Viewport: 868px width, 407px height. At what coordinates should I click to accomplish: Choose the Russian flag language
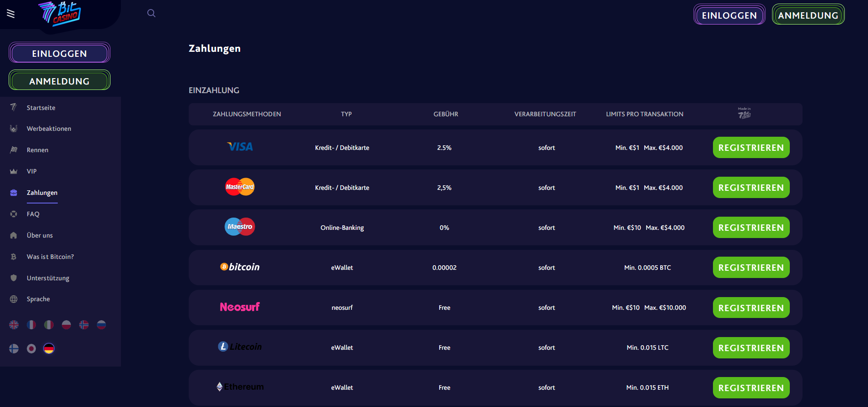pos(101,325)
